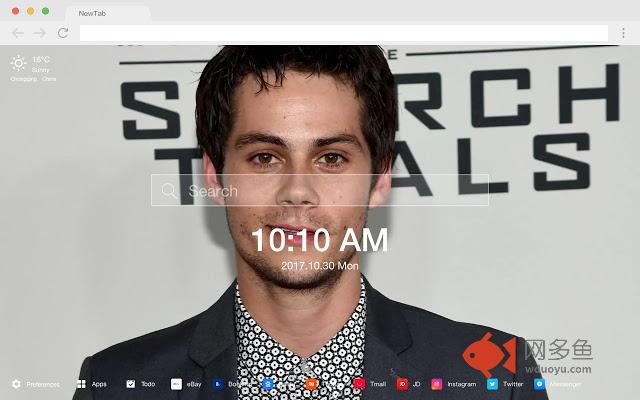Click the sunny weather icon
The image size is (640, 400).
[18, 63]
